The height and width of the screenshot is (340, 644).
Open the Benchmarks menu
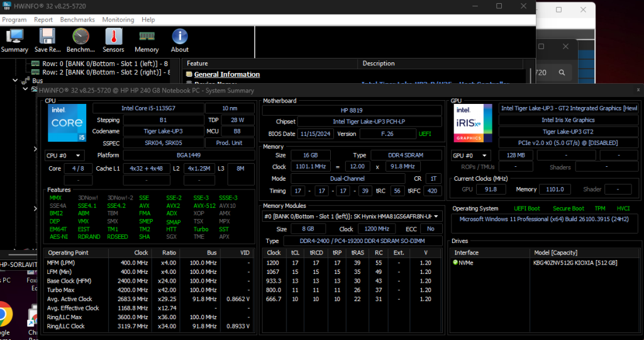(x=77, y=20)
